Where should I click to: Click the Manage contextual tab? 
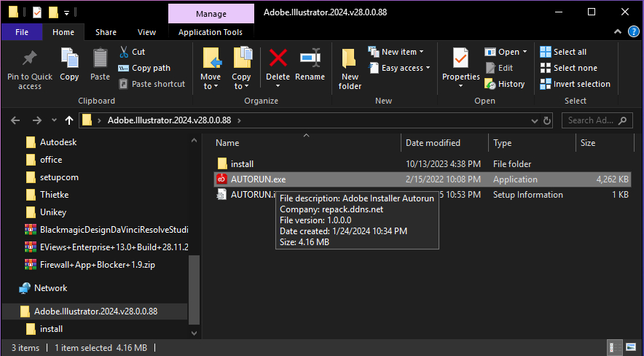click(x=211, y=14)
